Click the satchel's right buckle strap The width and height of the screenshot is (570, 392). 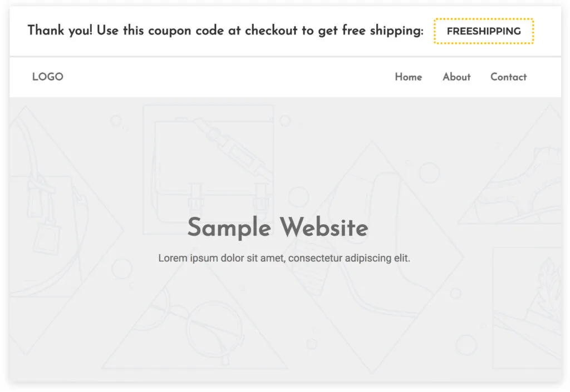click(x=259, y=197)
